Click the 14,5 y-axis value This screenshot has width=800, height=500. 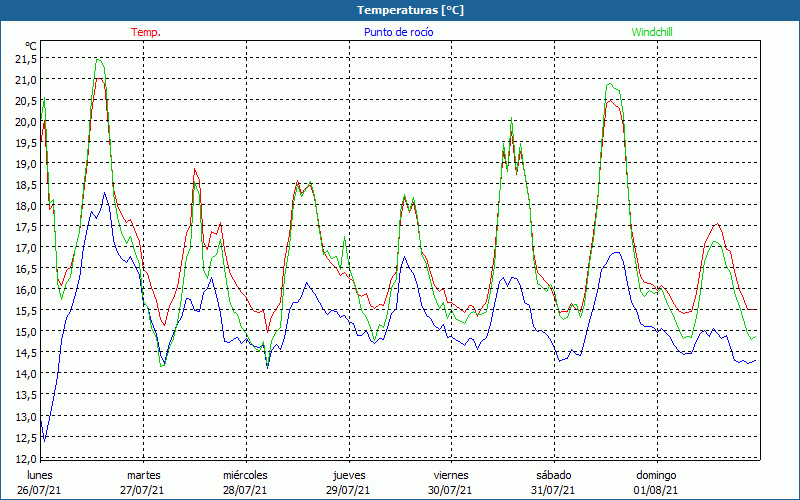(x=26, y=353)
